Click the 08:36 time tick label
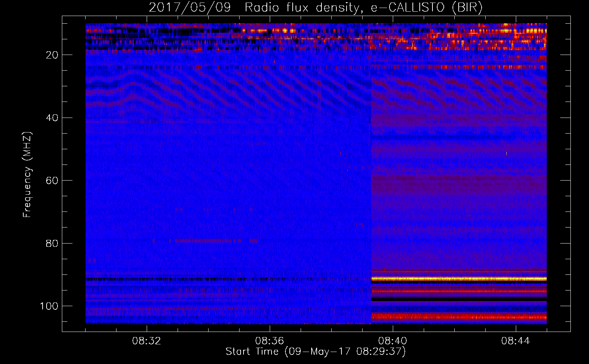The width and height of the screenshot is (589, 364). tap(270, 341)
